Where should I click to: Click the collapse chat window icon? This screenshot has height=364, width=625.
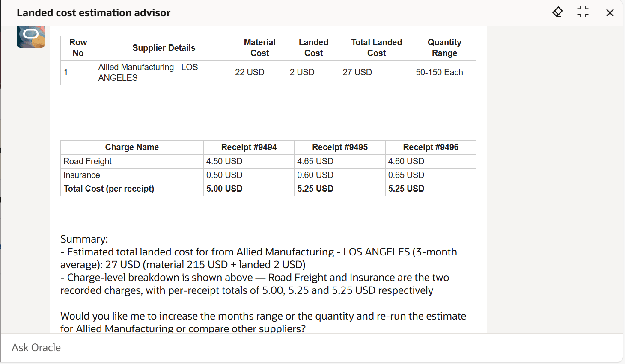coord(583,12)
